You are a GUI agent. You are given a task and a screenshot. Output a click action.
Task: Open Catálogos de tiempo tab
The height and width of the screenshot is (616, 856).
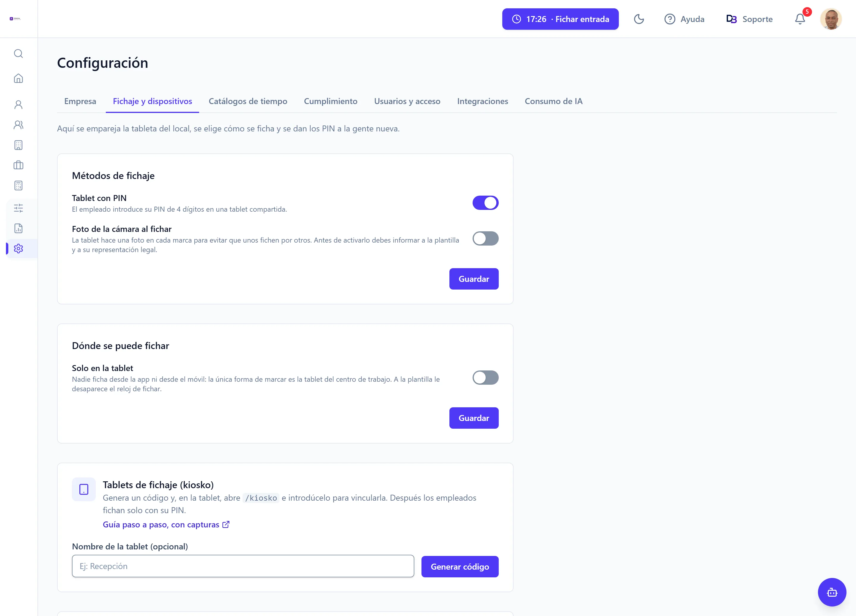248,101
